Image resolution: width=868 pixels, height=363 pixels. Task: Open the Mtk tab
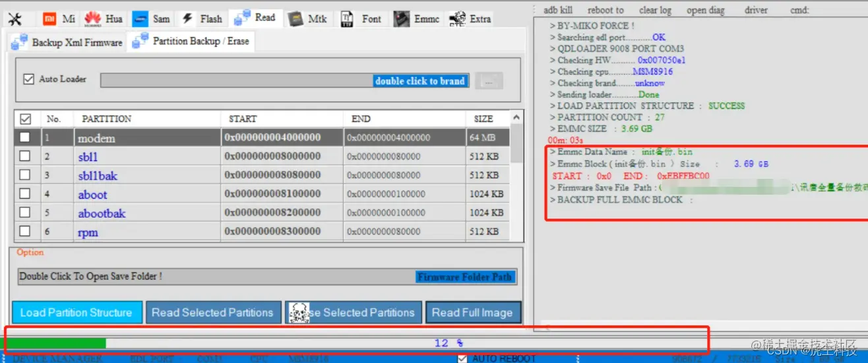(308, 19)
